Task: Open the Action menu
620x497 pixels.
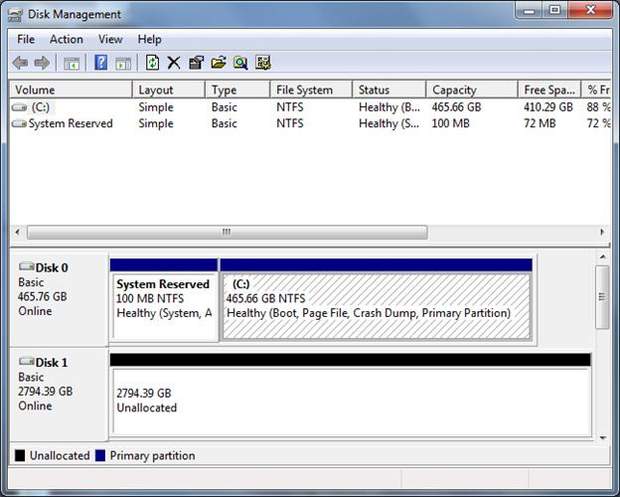Action: coord(66,39)
